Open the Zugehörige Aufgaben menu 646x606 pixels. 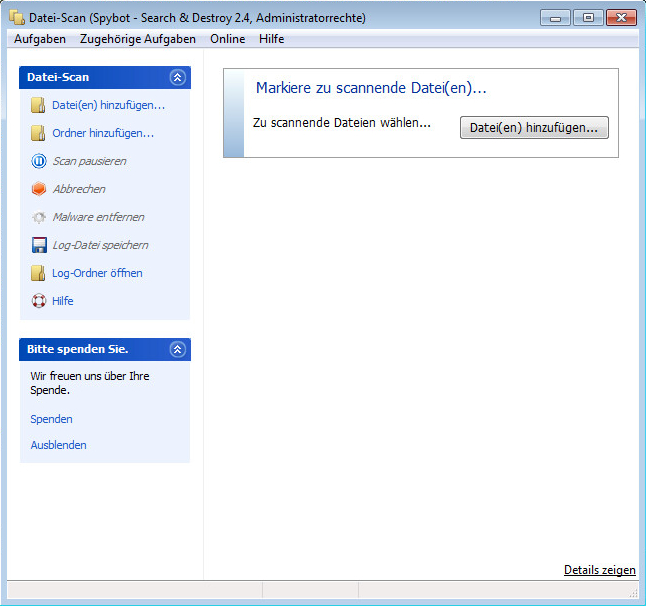pyautogui.click(x=138, y=39)
